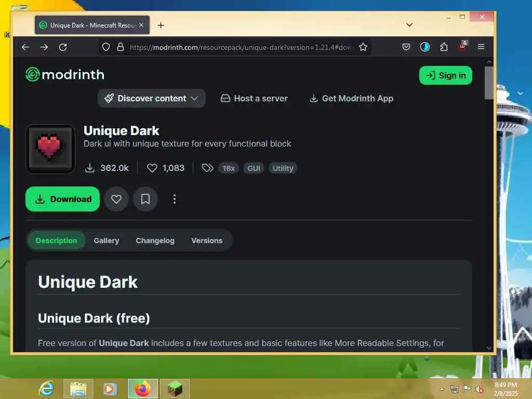Open the uBlock Origin extension
The width and height of the screenshot is (532, 399).
tap(463, 46)
